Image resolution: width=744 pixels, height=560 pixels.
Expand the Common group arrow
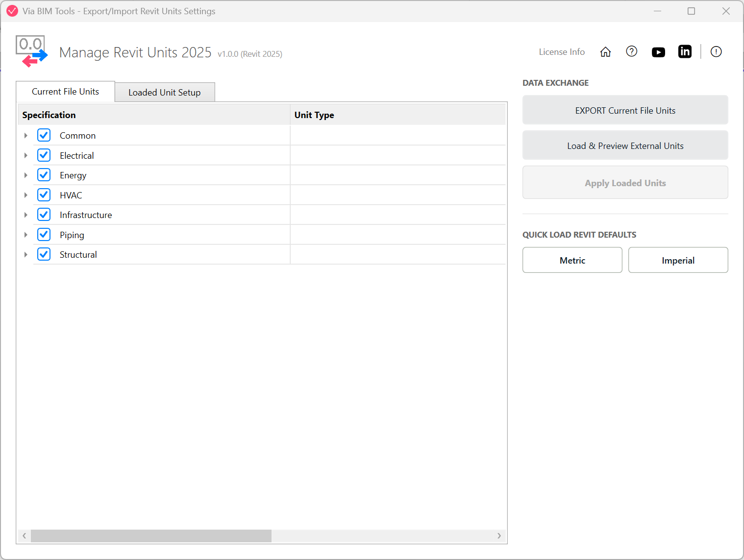point(26,135)
